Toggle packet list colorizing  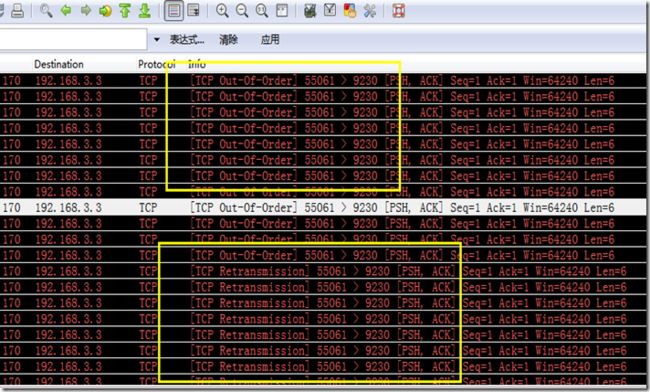[x=174, y=11]
